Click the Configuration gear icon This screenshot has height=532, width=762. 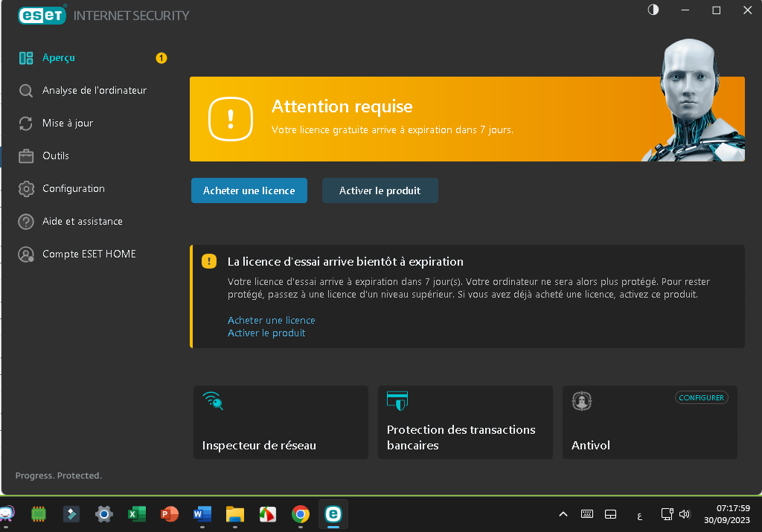point(26,188)
